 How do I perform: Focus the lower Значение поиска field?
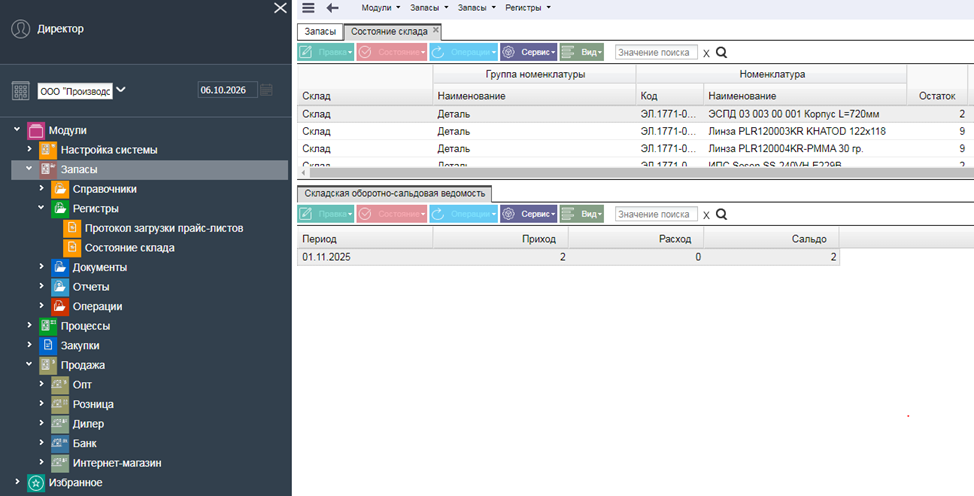pos(656,214)
